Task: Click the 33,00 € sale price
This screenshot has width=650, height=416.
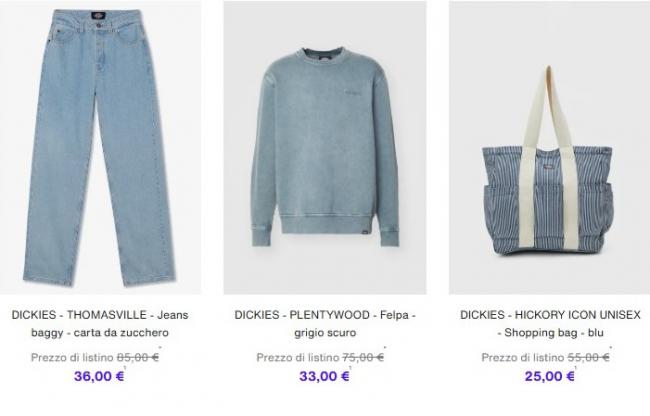Action: (324, 376)
